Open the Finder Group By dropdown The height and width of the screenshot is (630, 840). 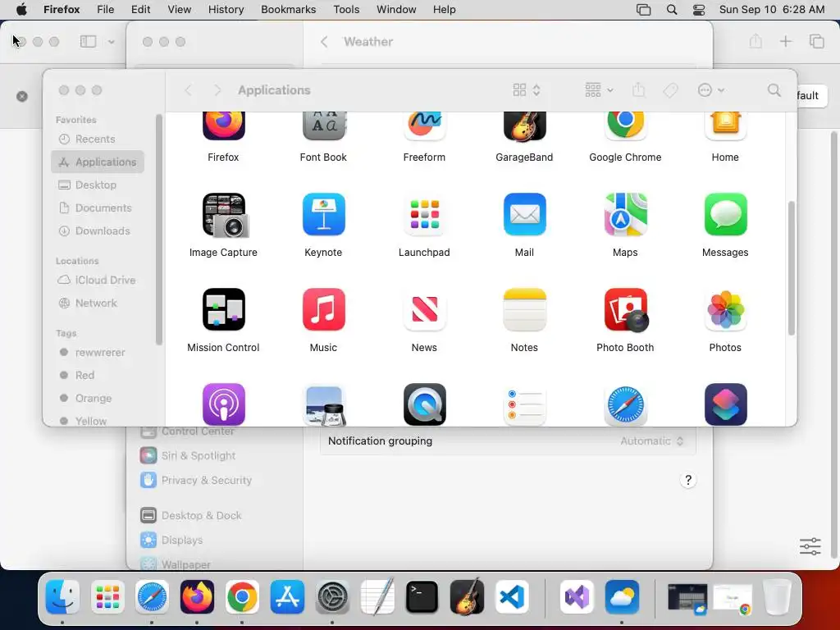(599, 90)
